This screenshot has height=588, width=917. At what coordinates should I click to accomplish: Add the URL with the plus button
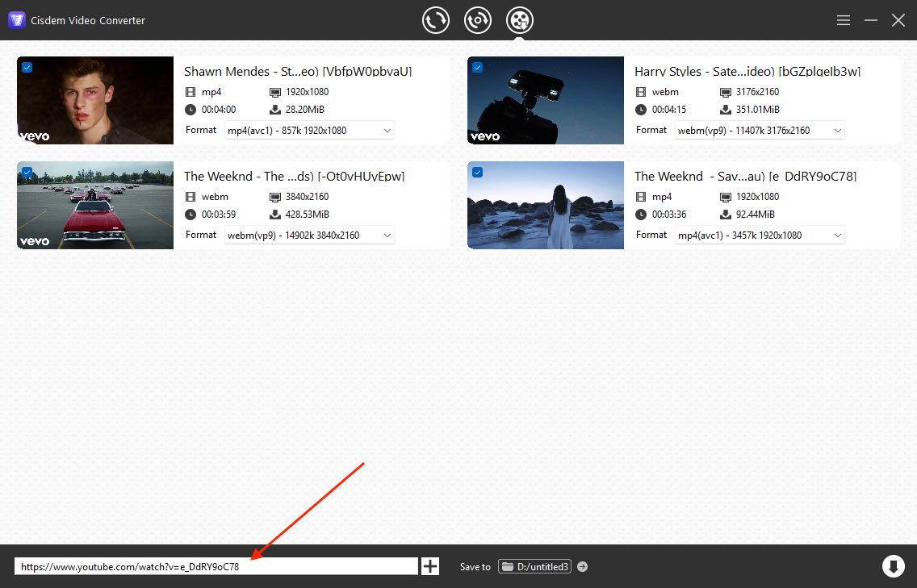430,566
